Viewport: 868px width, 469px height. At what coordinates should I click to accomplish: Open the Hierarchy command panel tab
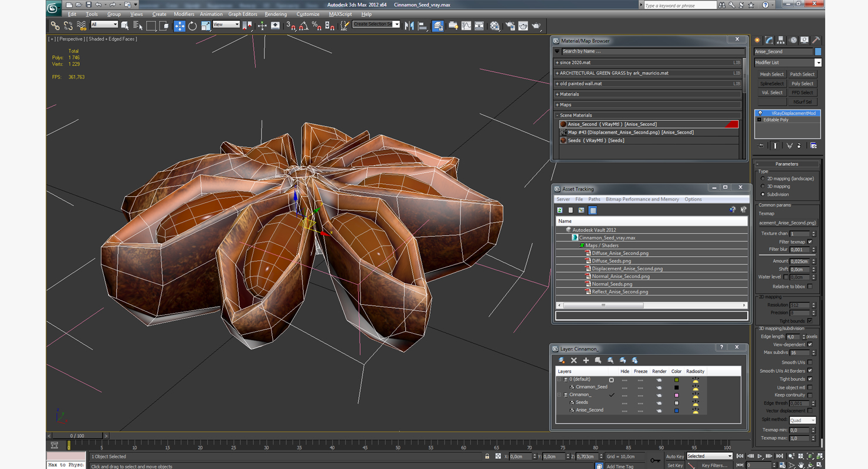[781, 40]
